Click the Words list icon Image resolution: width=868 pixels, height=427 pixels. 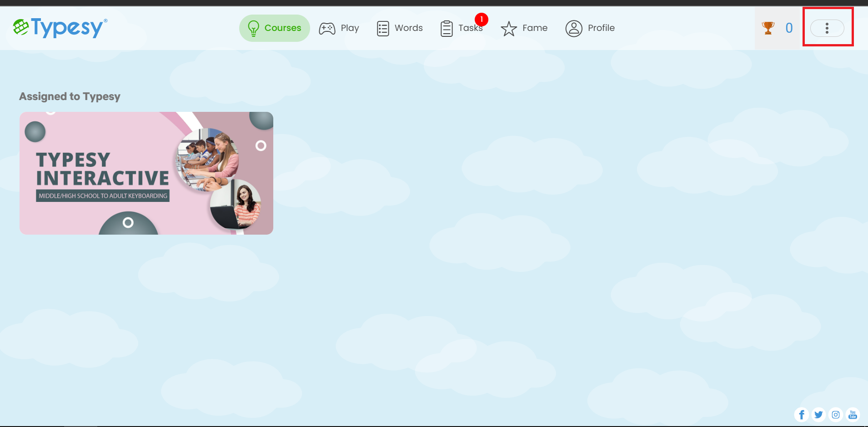point(383,29)
